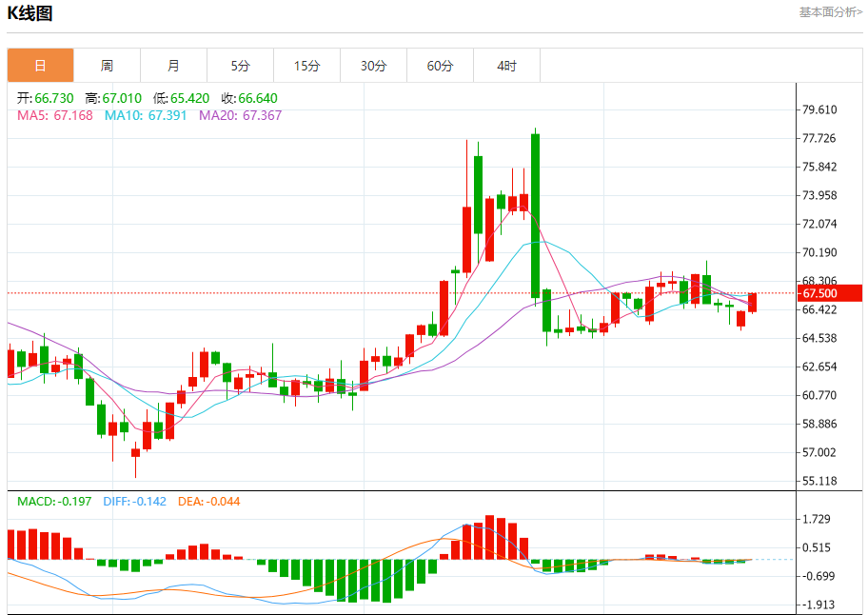Open the 15分 interval tab
The height and width of the screenshot is (615, 868).
[x=306, y=66]
